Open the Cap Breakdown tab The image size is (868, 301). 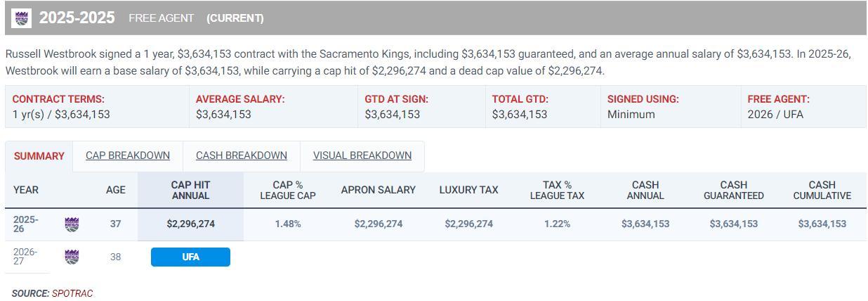pyautogui.click(x=128, y=155)
